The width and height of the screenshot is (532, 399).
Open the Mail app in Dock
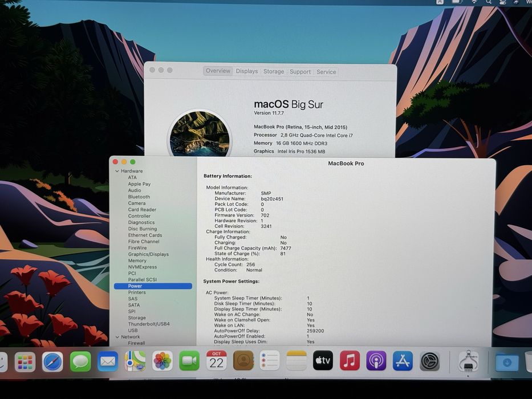(108, 362)
